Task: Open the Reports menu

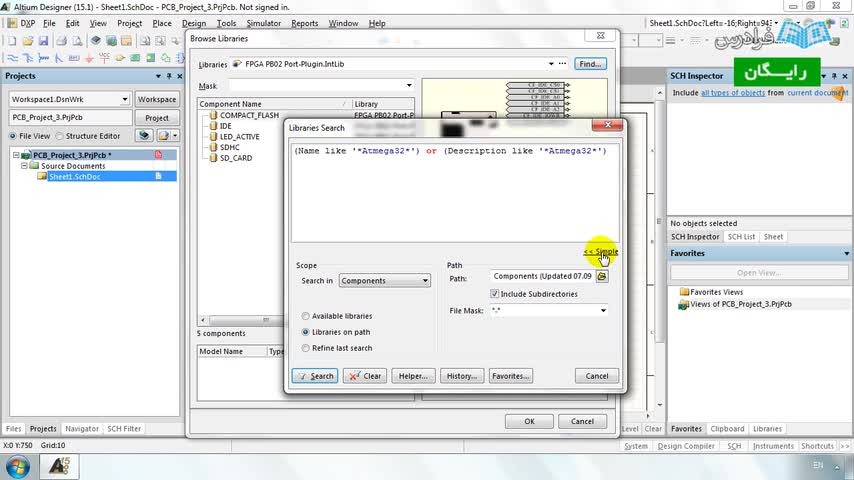Action: [304, 23]
